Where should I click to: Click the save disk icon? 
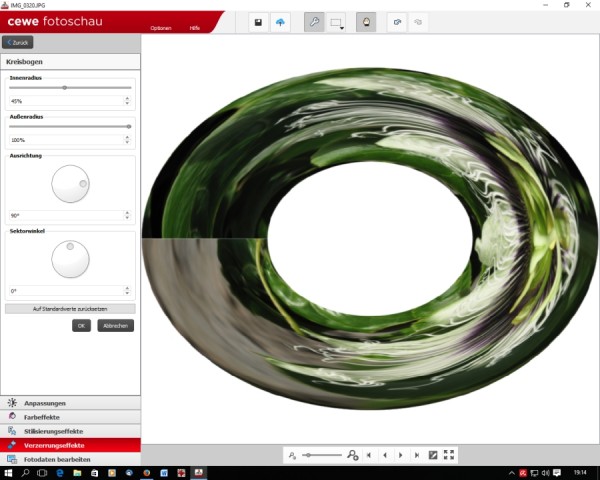coord(258,22)
